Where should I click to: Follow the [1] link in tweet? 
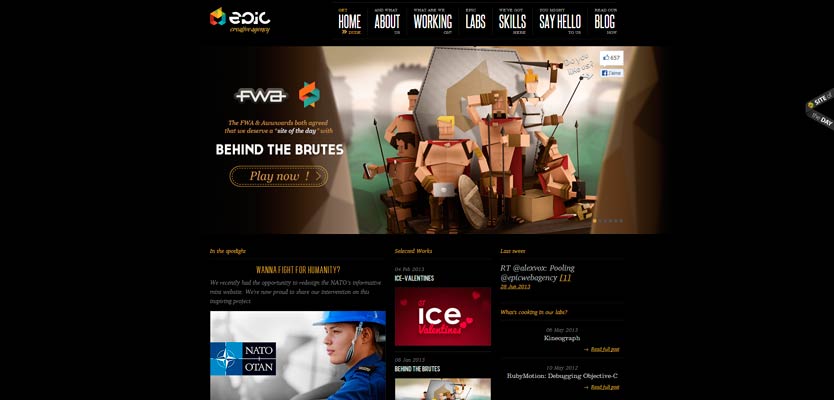[x=565, y=278]
